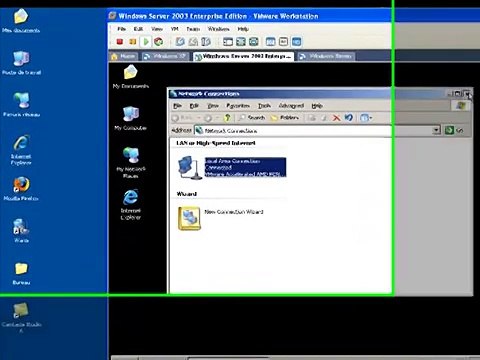Open the Views dropdown in Network Connections toolbar
This screenshot has width=480, height=360.
[366, 118]
